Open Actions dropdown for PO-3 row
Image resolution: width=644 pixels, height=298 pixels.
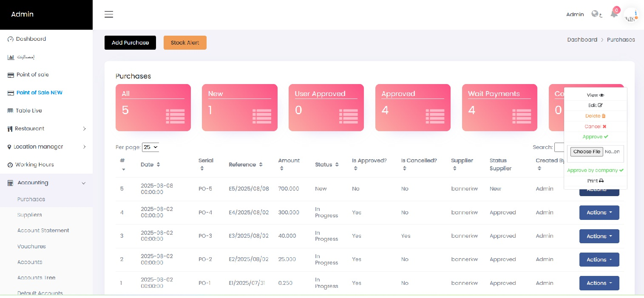point(599,236)
